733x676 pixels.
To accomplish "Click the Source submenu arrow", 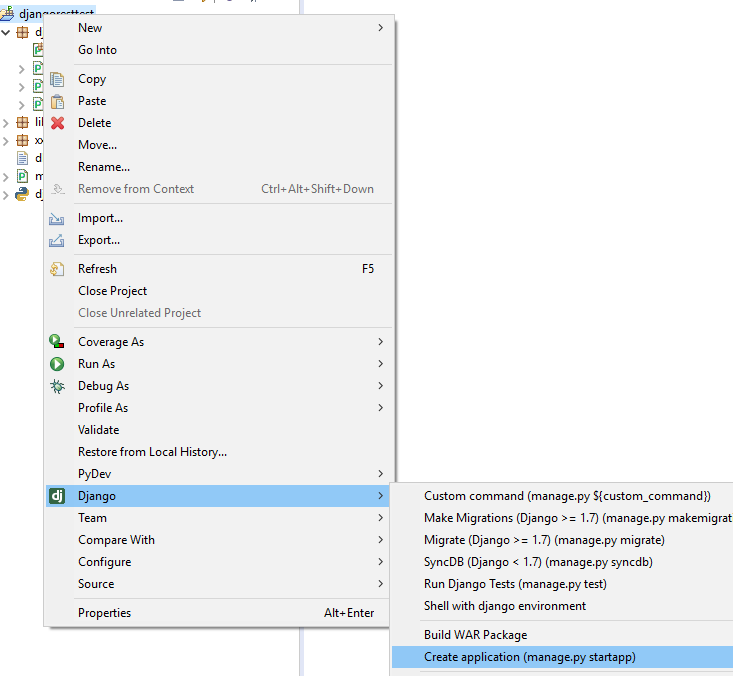I will (x=381, y=583).
